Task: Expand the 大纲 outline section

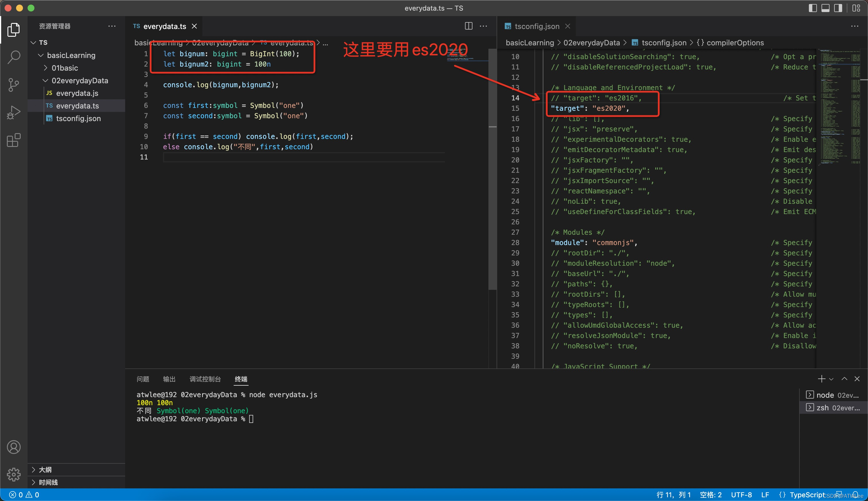Action: tap(76, 470)
